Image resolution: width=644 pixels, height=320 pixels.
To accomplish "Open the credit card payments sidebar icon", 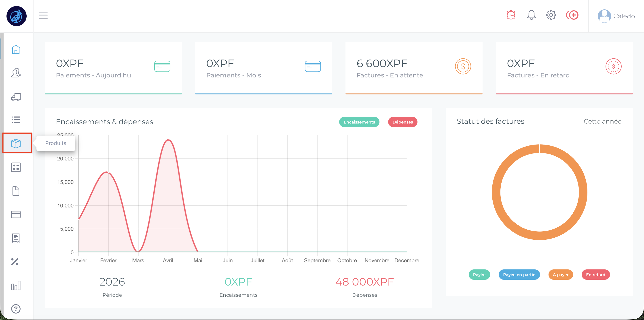I will click(16, 214).
